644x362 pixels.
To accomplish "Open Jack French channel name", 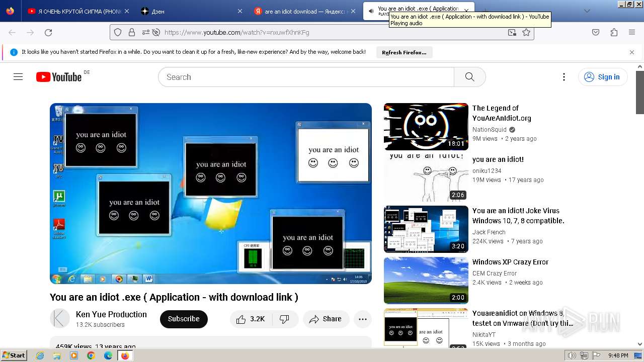I will pos(489,232).
